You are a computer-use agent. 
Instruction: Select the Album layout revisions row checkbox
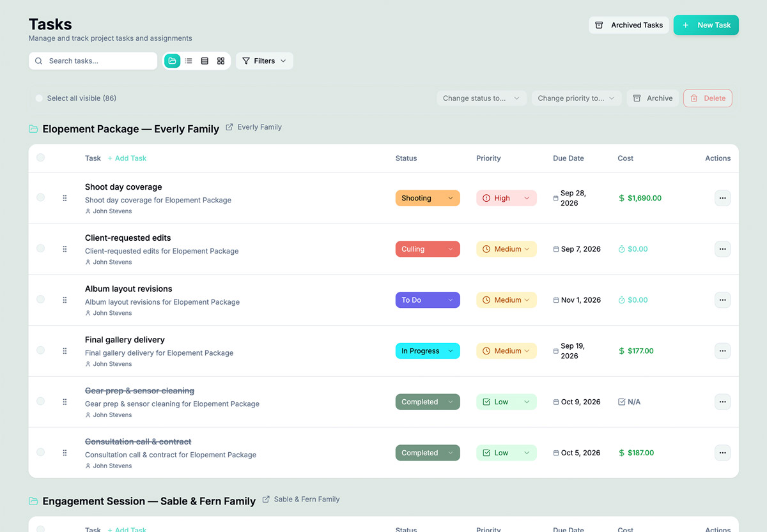[40, 300]
